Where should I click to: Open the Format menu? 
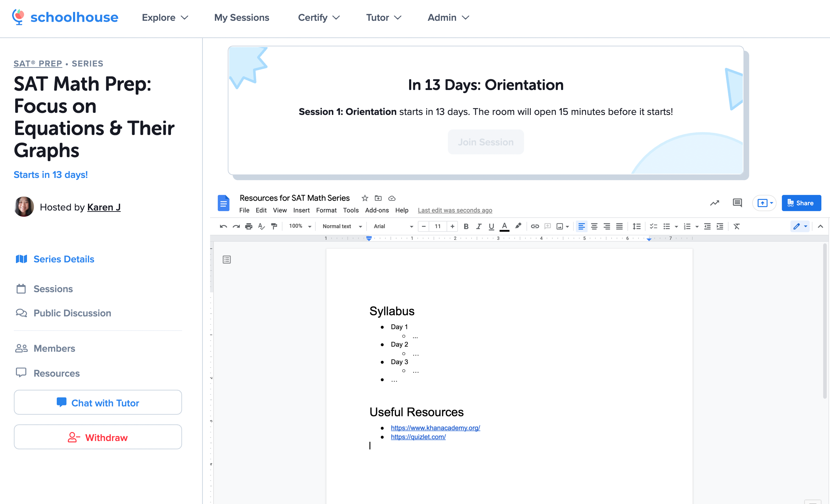(x=326, y=210)
